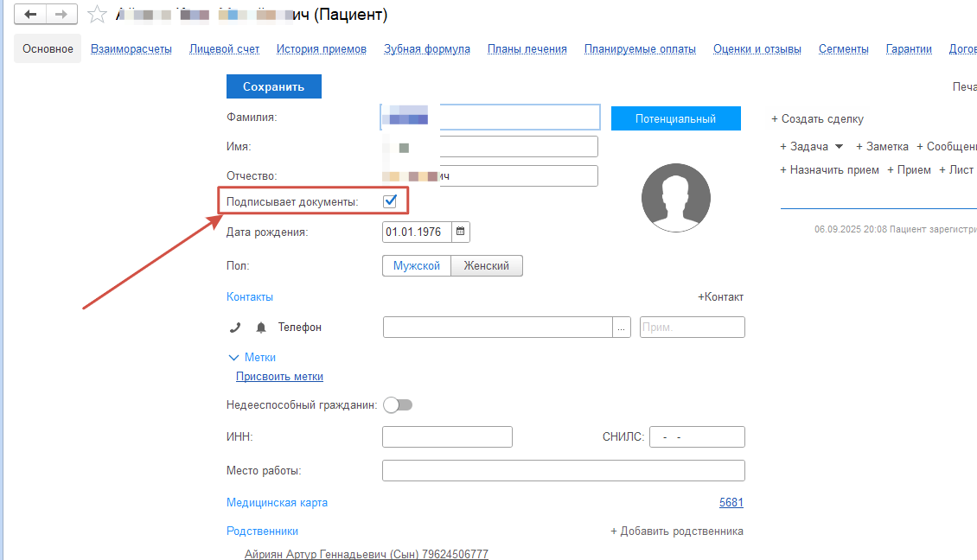Focus the phone note Прим. field
The image size is (977, 560).
coord(693,327)
